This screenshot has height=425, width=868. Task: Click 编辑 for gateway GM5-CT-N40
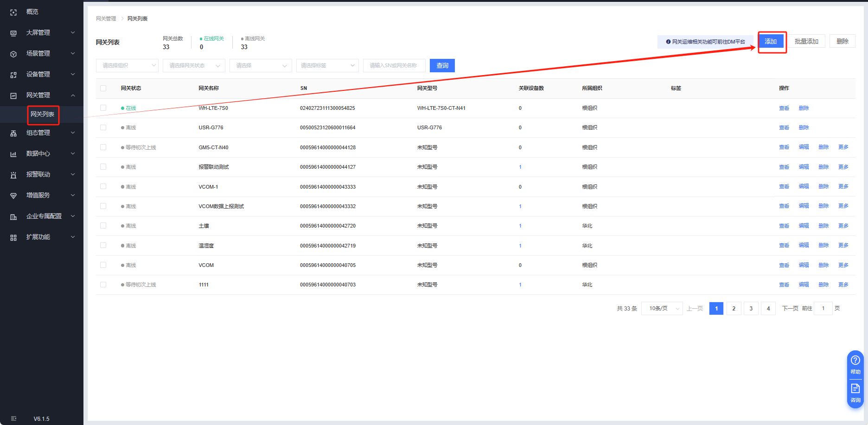804,147
